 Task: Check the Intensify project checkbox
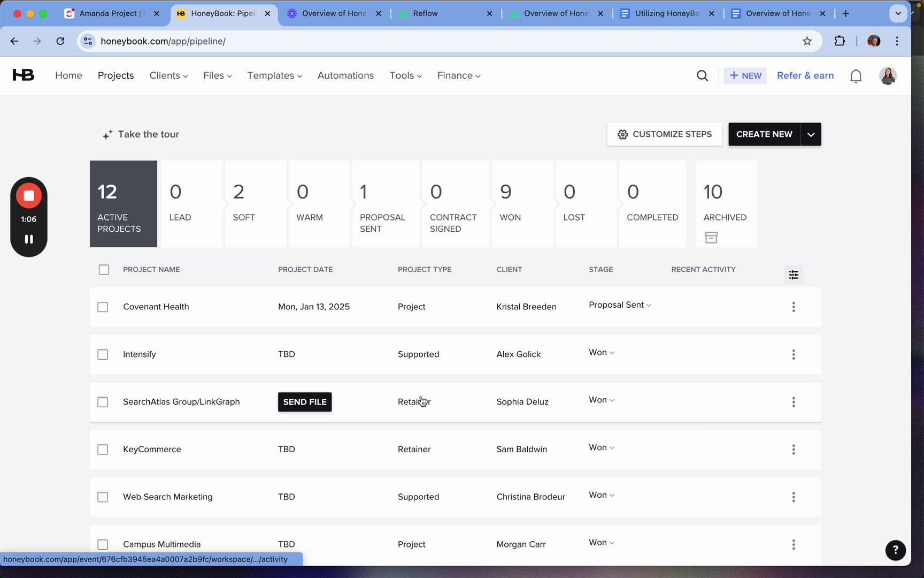103,354
